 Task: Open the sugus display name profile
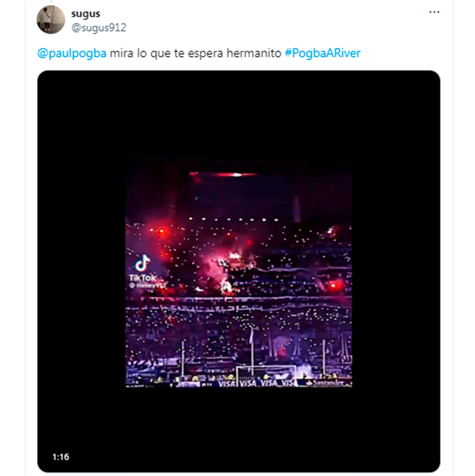coord(86,14)
